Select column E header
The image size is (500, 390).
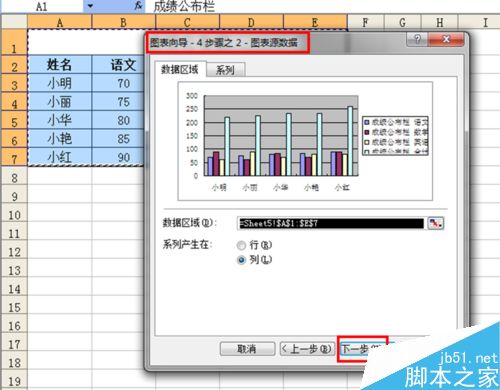315,22
